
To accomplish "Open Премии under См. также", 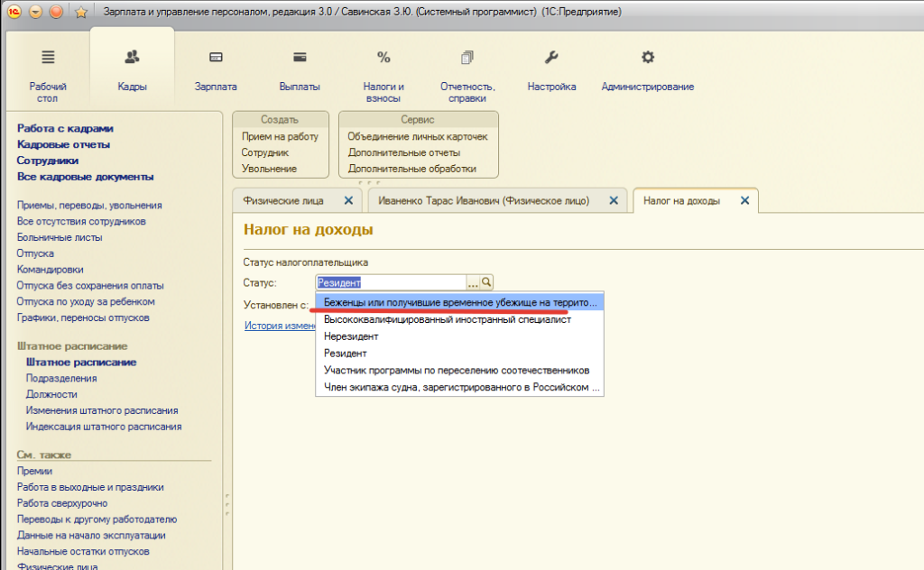I will [34, 471].
